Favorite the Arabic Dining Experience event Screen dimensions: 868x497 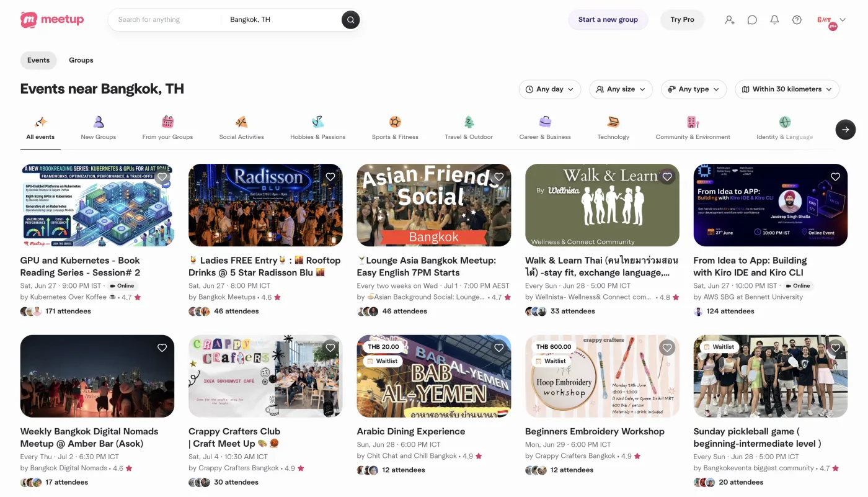tap(499, 348)
